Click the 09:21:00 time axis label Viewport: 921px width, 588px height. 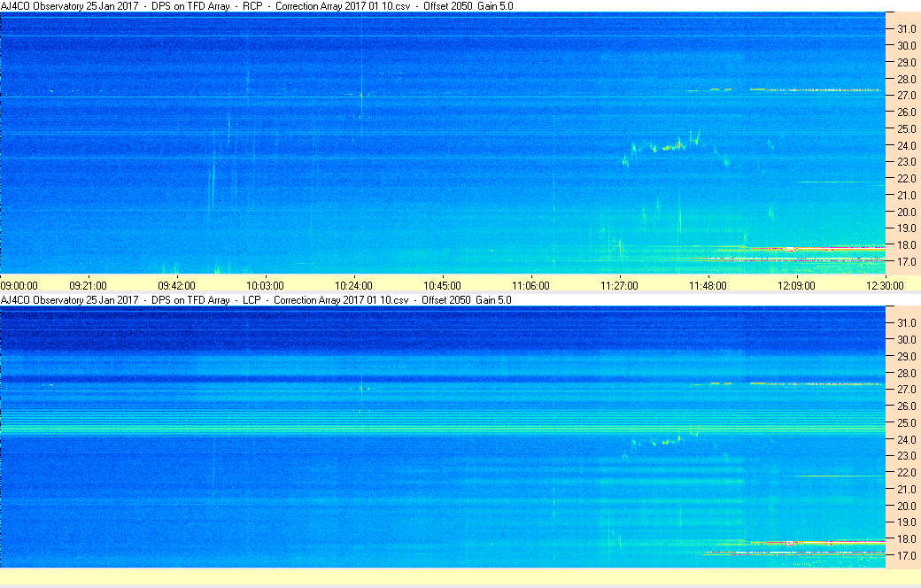coord(88,286)
